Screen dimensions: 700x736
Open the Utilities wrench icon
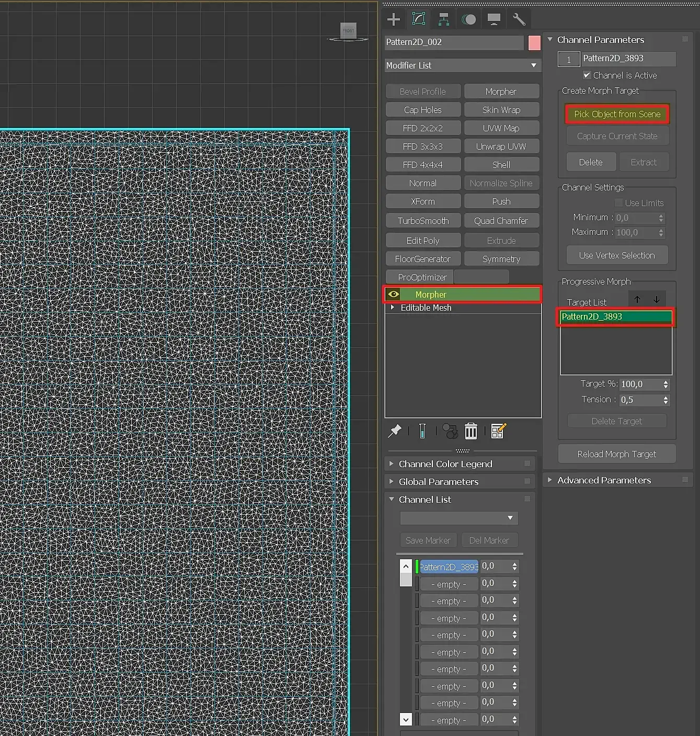[519, 19]
